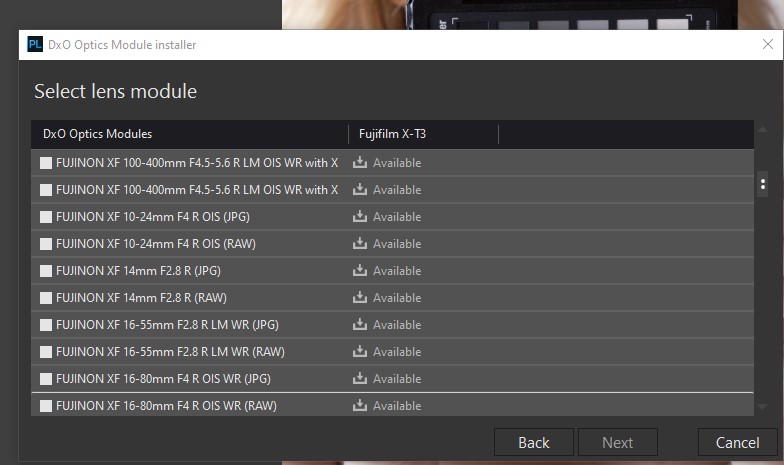
Task: Click 'Available' status in 14mm F2.8 R (JPG) row
Action: coord(397,271)
